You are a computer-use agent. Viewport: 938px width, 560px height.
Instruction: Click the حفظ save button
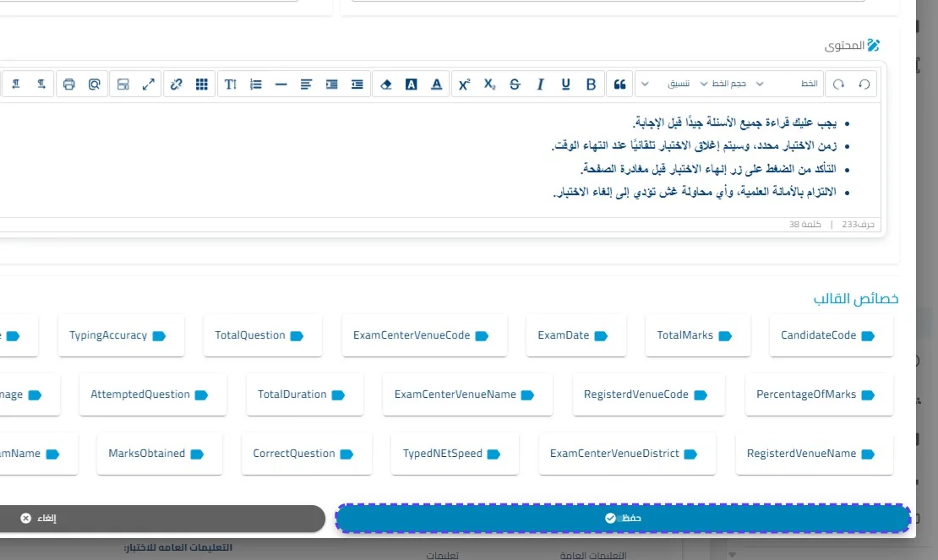click(623, 518)
